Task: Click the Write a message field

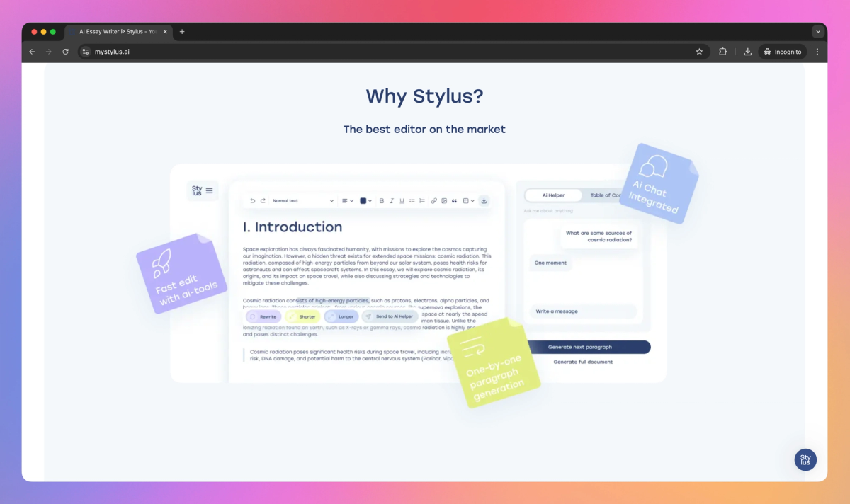Action: [583, 311]
